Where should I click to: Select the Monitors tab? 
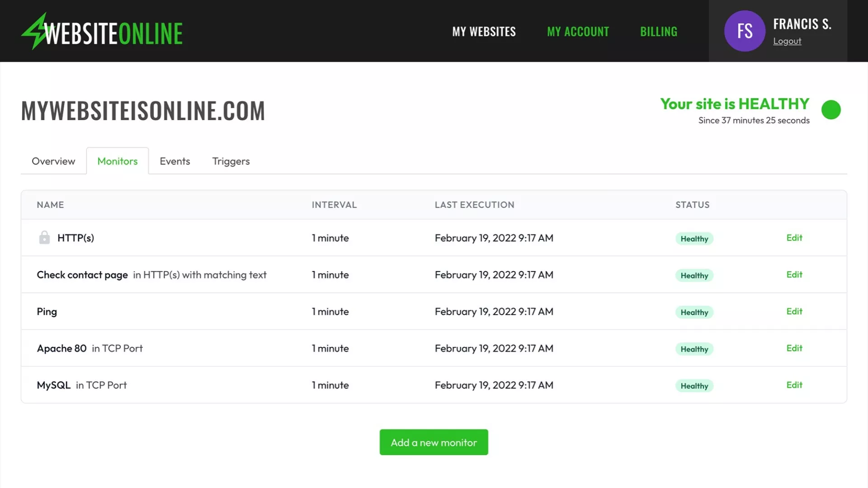tap(117, 161)
